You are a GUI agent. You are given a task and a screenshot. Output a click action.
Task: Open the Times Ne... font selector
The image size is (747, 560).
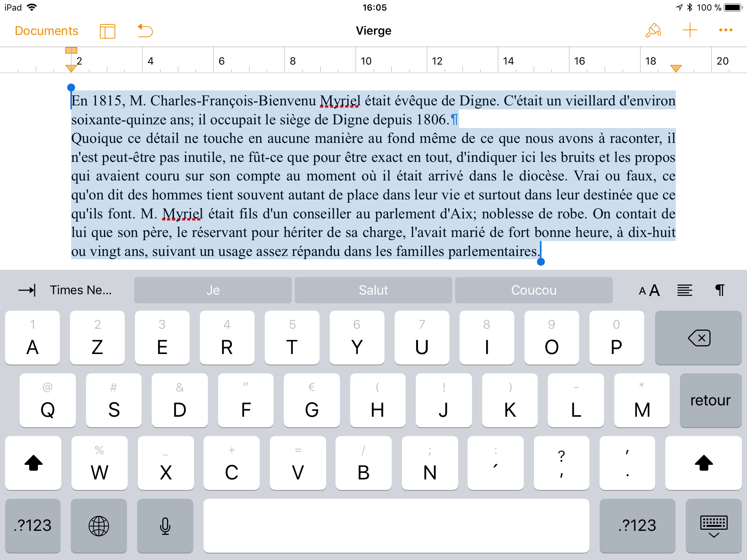click(81, 290)
